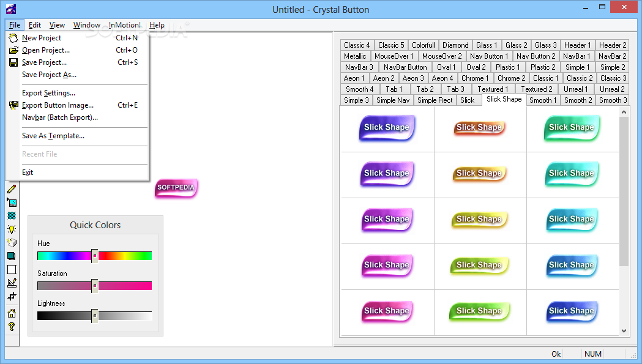This screenshot has width=642, height=364.
Task: Switch to the Diamond template tab
Action: coord(455,45)
